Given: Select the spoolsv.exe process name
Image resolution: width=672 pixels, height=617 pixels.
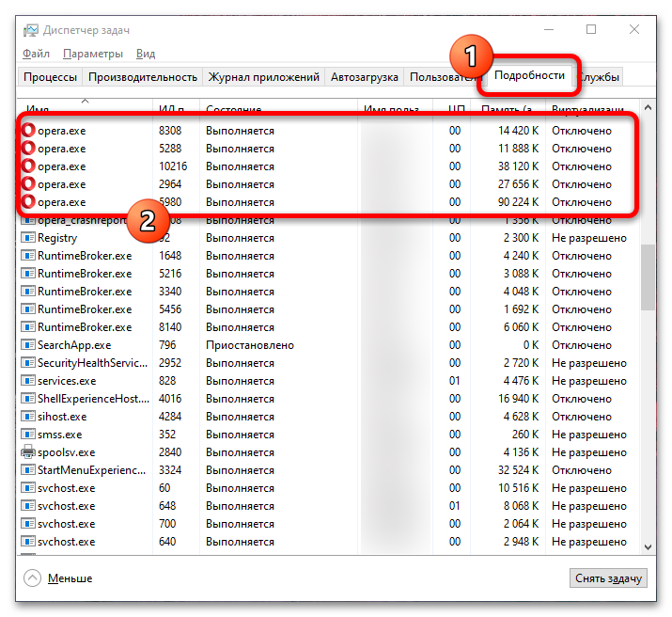Looking at the screenshot, I should 67,451.
